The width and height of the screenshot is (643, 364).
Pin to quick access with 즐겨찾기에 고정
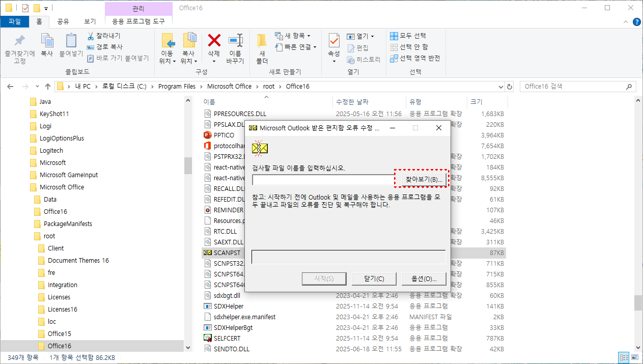20,48
